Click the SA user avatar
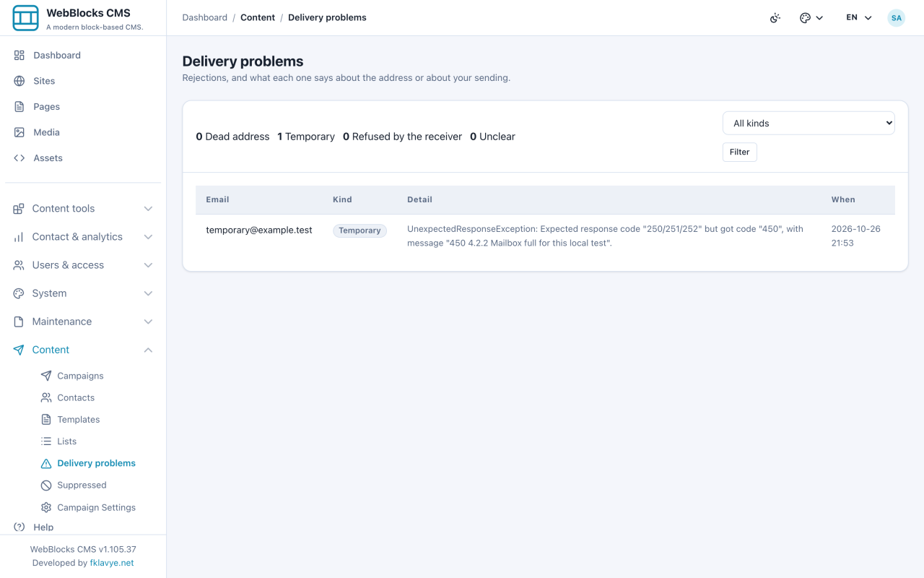 pos(896,18)
